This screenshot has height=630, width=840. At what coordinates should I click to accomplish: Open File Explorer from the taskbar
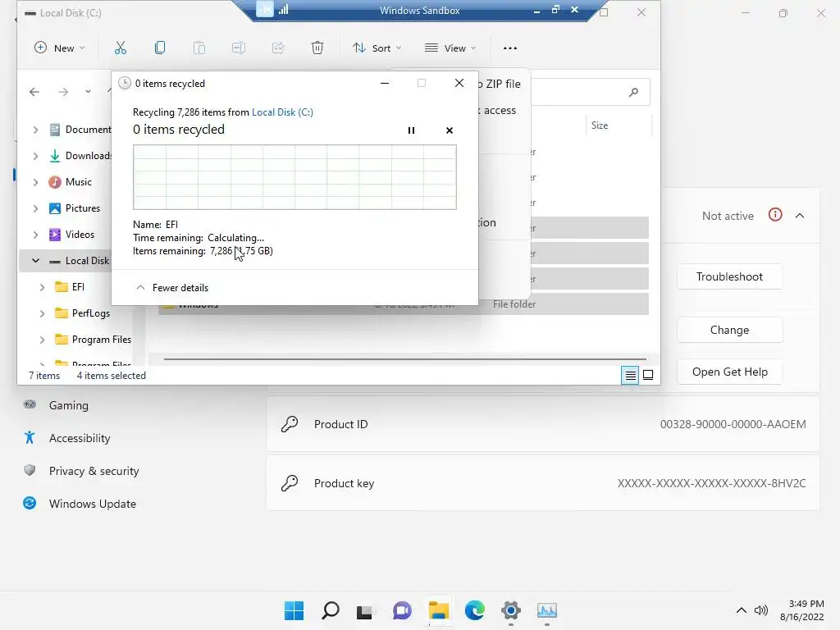click(x=438, y=610)
